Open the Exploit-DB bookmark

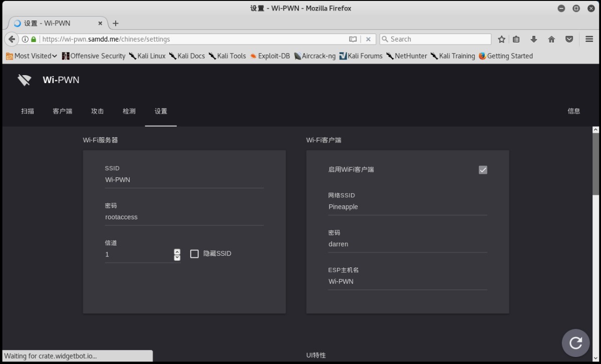[x=270, y=56]
